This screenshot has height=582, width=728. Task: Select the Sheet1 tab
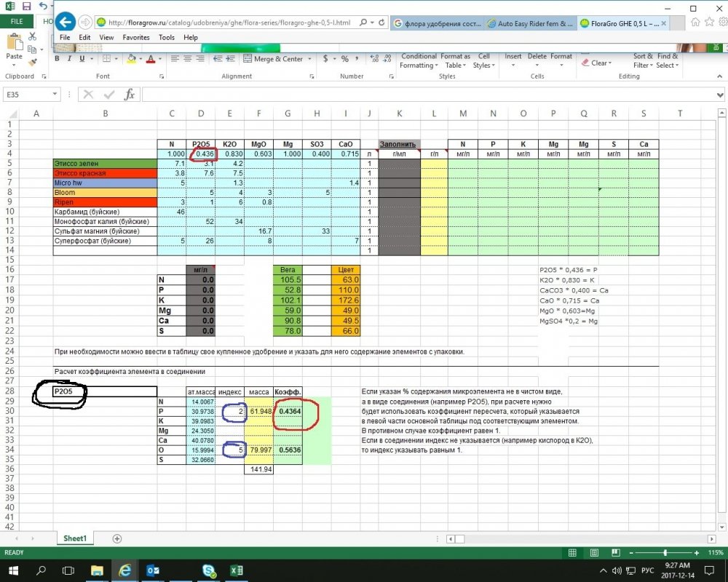(75, 538)
